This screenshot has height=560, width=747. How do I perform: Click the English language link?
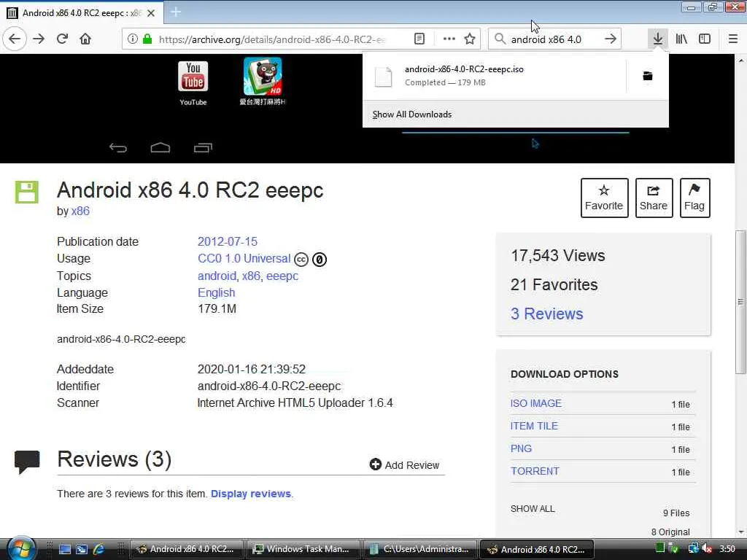(x=216, y=292)
